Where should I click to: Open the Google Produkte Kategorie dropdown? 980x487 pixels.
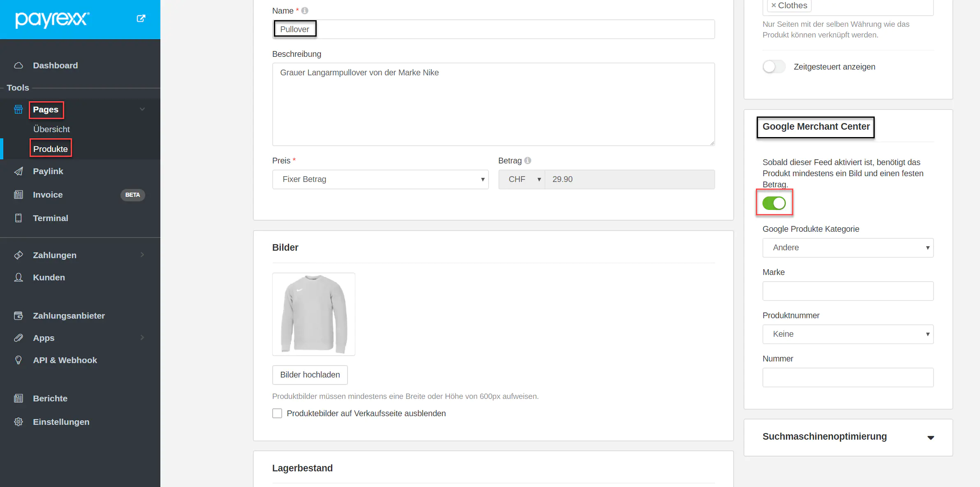[x=848, y=248]
